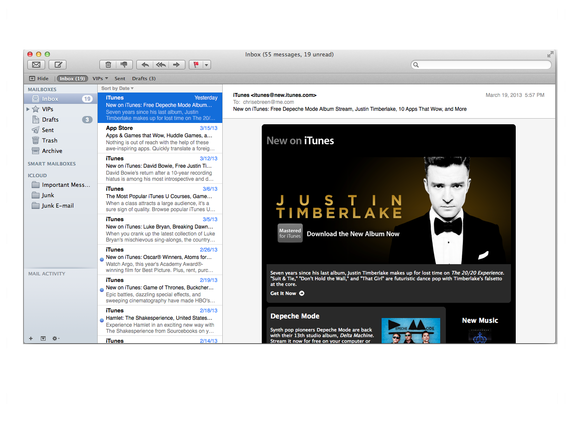Open the Archive mailbox in the sidebar
This screenshot has height=421, width=580.
click(x=60, y=151)
